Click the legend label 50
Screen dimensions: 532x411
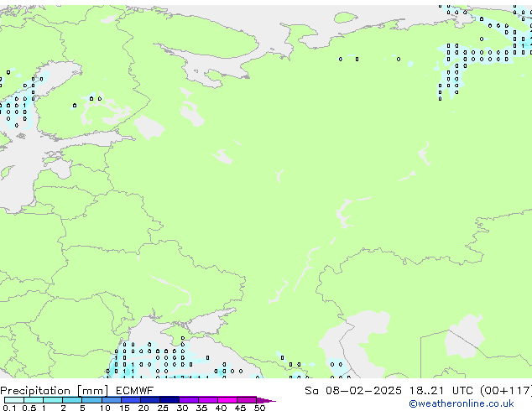(x=259, y=408)
